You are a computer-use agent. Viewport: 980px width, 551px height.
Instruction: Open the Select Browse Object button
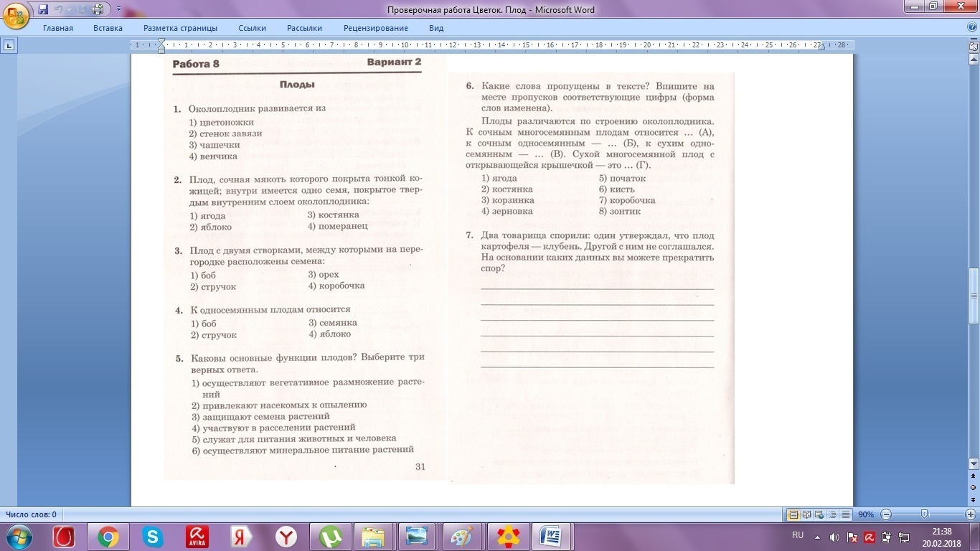point(974,489)
